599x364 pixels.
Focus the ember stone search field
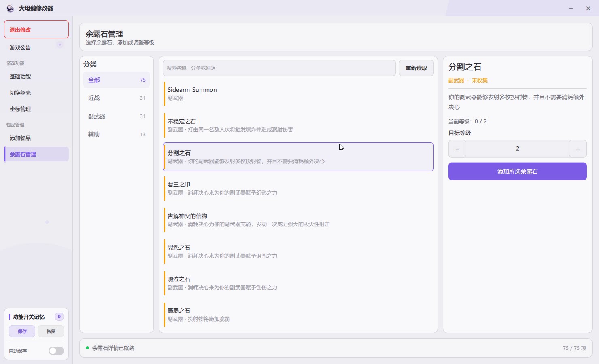pos(279,68)
